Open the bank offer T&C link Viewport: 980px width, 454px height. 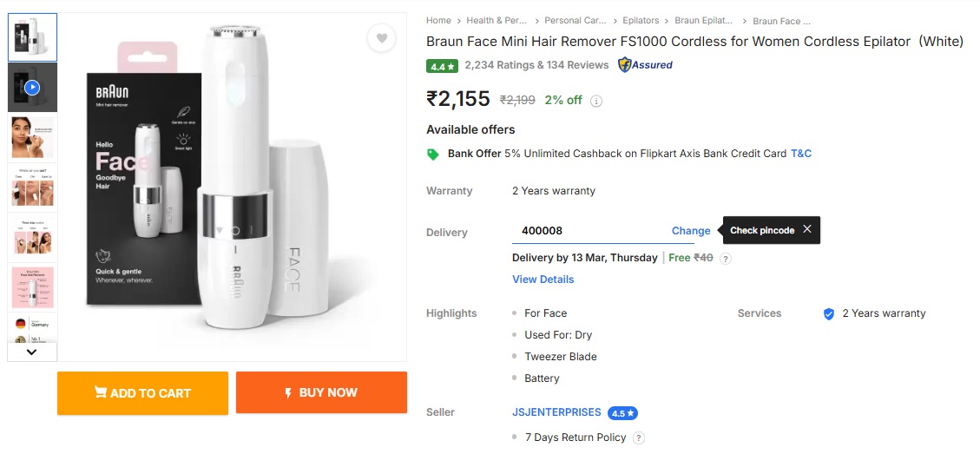click(x=801, y=154)
